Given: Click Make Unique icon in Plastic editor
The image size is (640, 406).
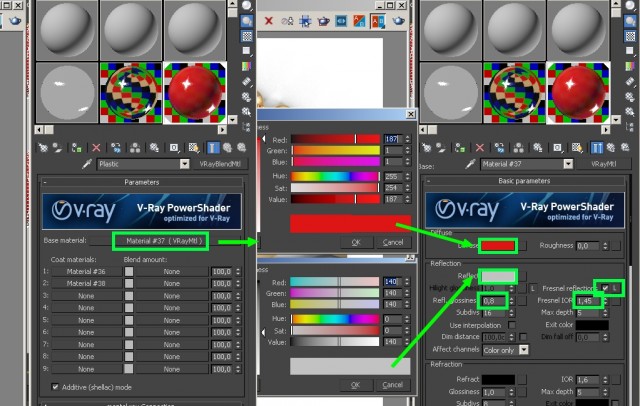Looking at the screenshot, I should pyautogui.click(x=135, y=148).
